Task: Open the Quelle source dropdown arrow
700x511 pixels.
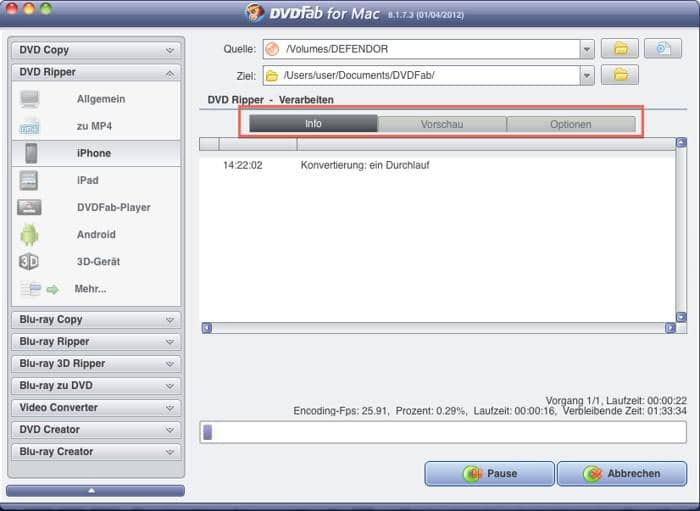Action: [587, 49]
